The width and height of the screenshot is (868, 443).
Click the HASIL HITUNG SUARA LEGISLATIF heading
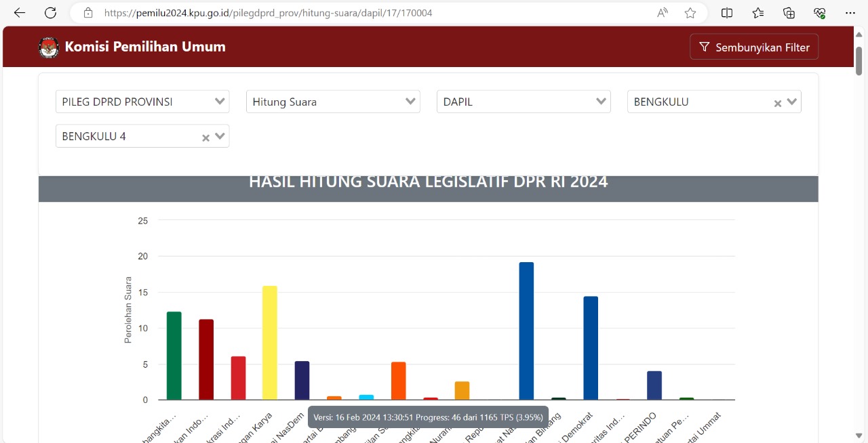(x=428, y=182)
